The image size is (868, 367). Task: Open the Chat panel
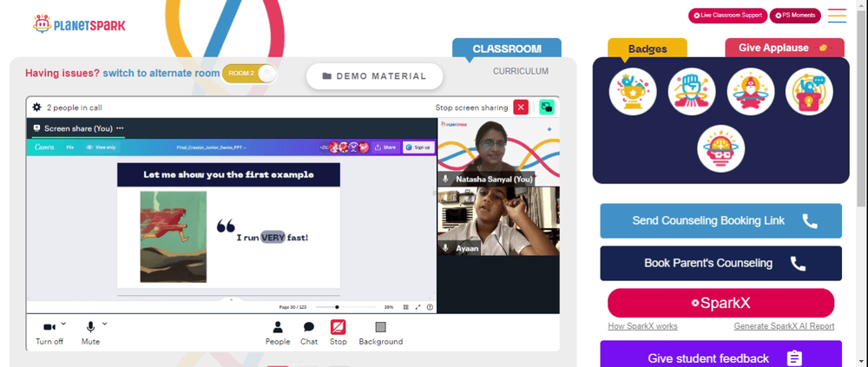tap(309, 333)
